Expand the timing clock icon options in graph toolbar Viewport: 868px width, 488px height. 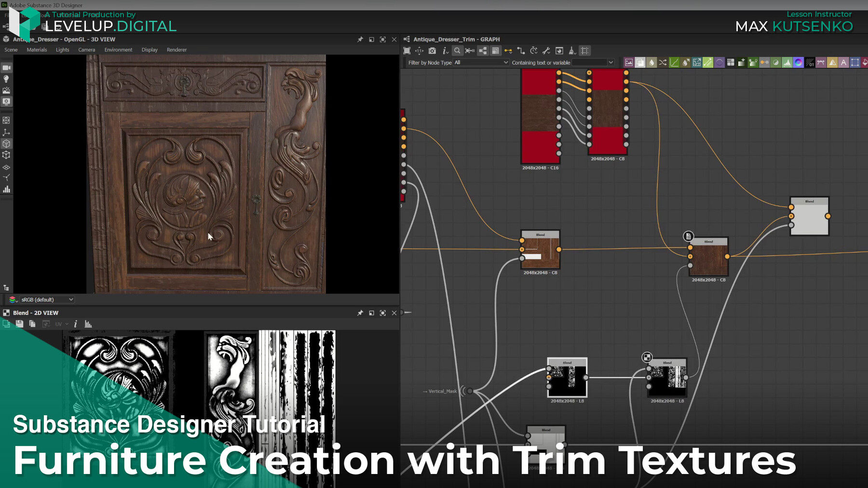(534, 51)
